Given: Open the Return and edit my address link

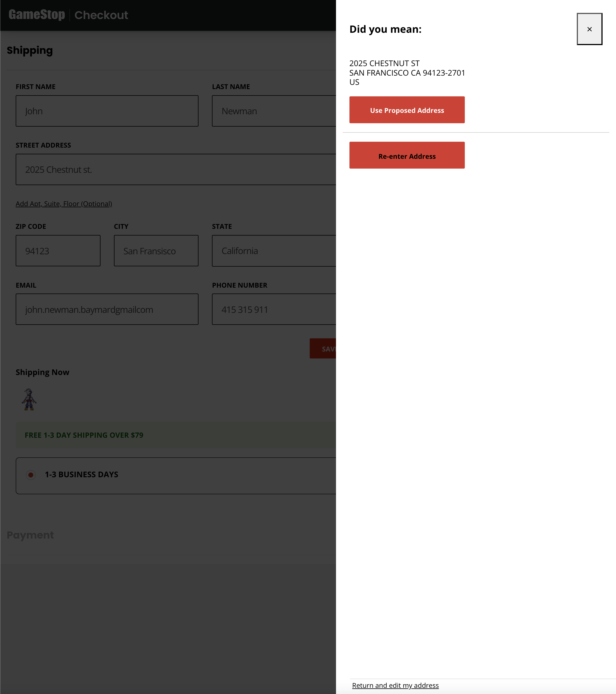Looking at the screenshot, I should (x=395, y=685).
